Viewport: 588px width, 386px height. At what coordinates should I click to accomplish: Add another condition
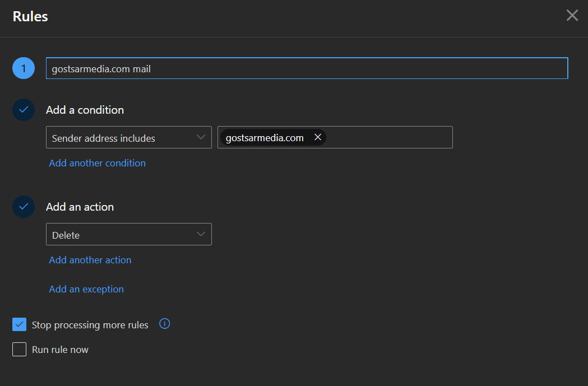tap(97, 163)
